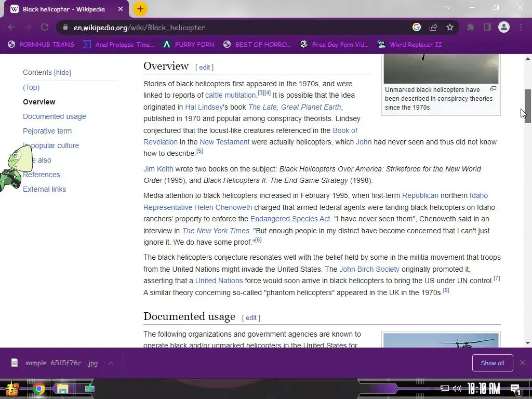This screenshot has height=399, width=532.
Task: Open the Jim Keith link
Action: point(158,169)
